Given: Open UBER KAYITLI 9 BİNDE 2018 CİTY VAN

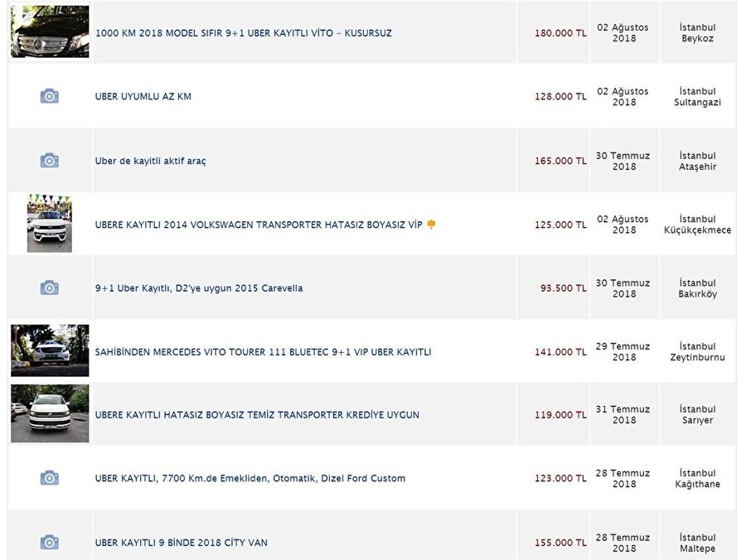Looking at the screenshot, I should click(x=182, y=543).
